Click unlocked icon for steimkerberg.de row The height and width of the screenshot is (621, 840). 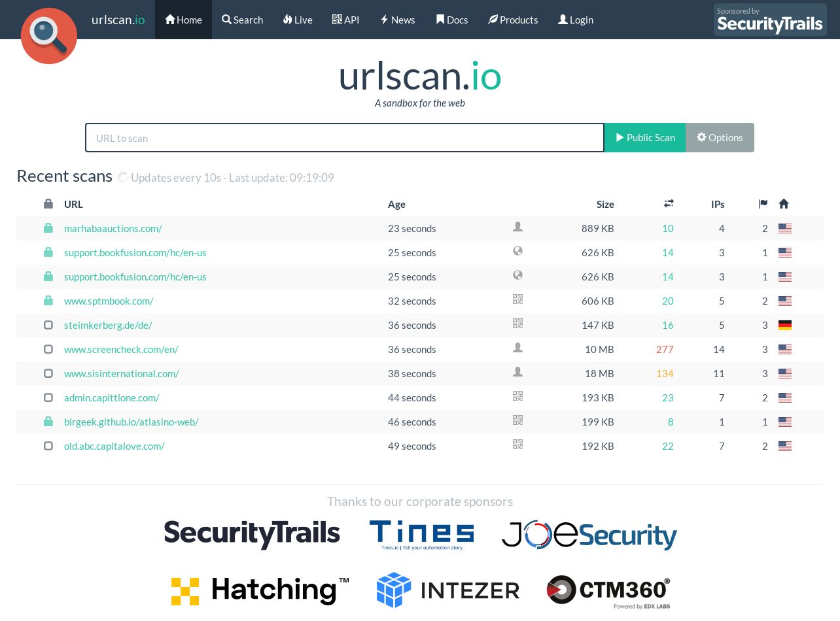pyautogui.click(x=48, y=325)
